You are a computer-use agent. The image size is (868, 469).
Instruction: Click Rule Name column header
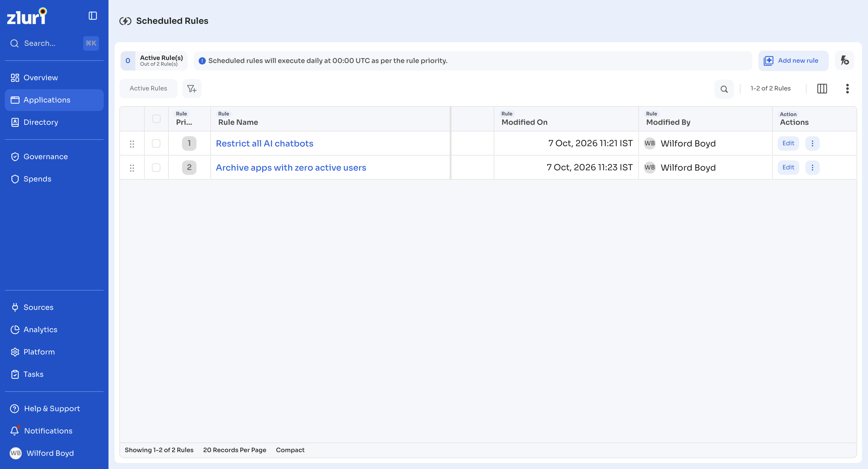pyautogui.click(x=330, y=118)
